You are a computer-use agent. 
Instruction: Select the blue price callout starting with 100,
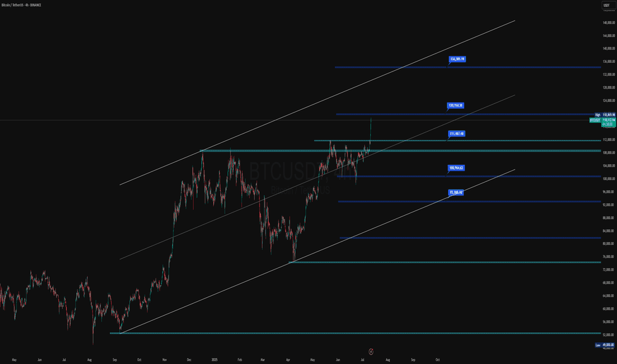456,168
